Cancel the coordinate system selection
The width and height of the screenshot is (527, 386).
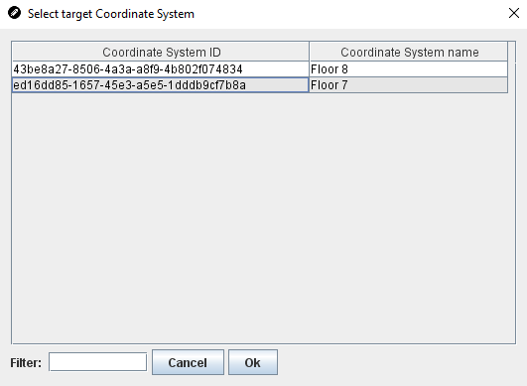point(188,362)
